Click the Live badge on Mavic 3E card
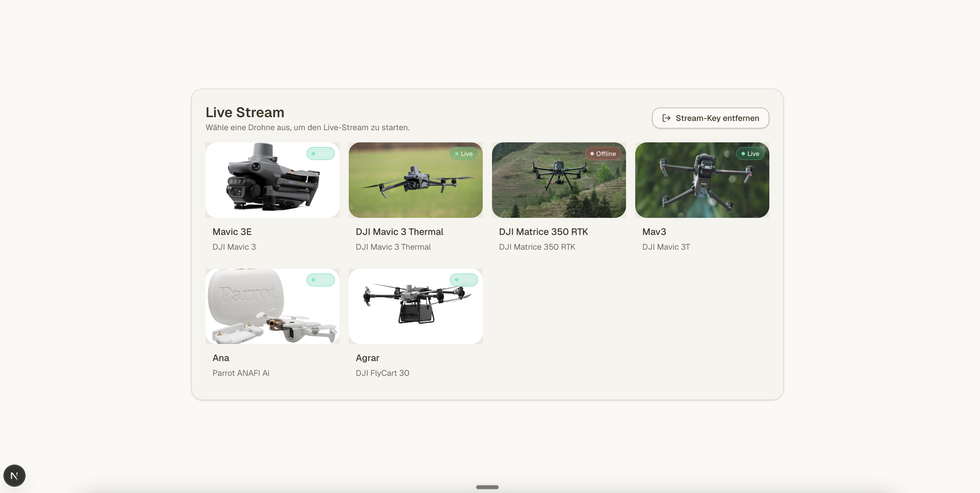 pos(320,154)
